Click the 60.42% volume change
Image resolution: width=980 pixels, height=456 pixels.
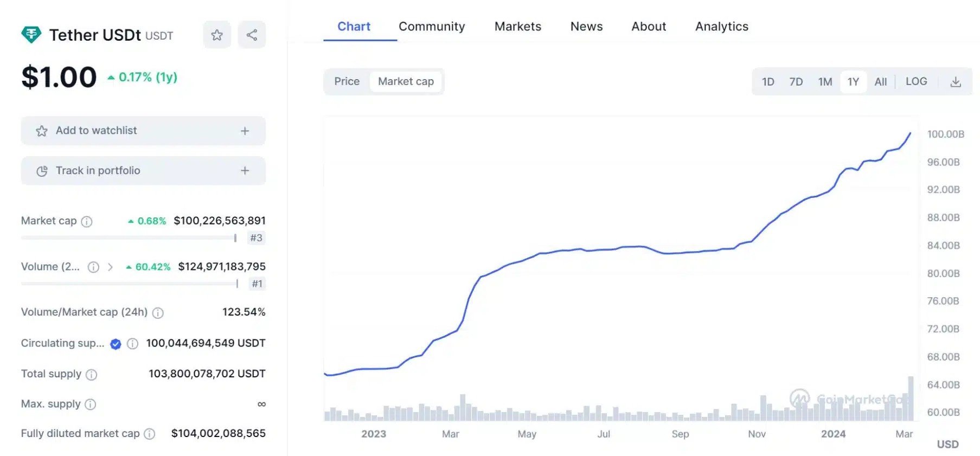pyautogui.click(x=148, y=267)
